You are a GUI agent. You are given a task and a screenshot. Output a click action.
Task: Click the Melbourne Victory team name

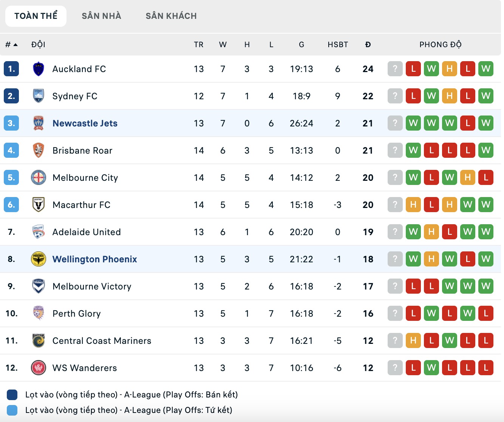click(x=92, y=286)
